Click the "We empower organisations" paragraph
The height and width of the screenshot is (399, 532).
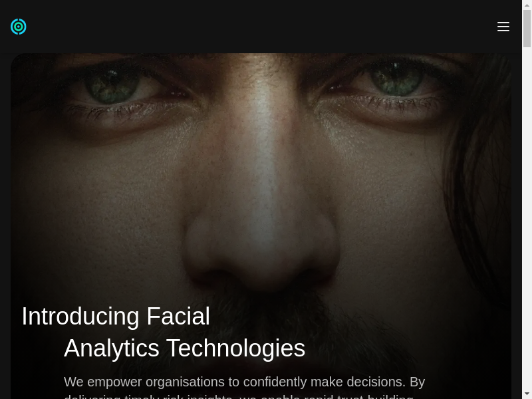tap(244, 387)
